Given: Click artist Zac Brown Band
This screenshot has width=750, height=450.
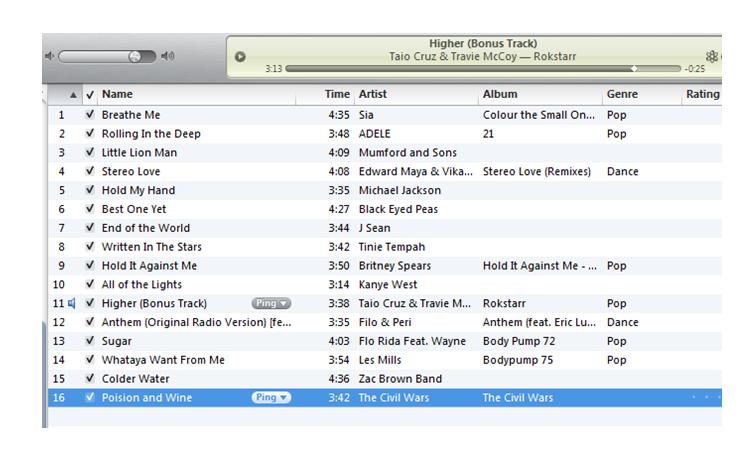Looking at the screenshot, I should [400, 379].
